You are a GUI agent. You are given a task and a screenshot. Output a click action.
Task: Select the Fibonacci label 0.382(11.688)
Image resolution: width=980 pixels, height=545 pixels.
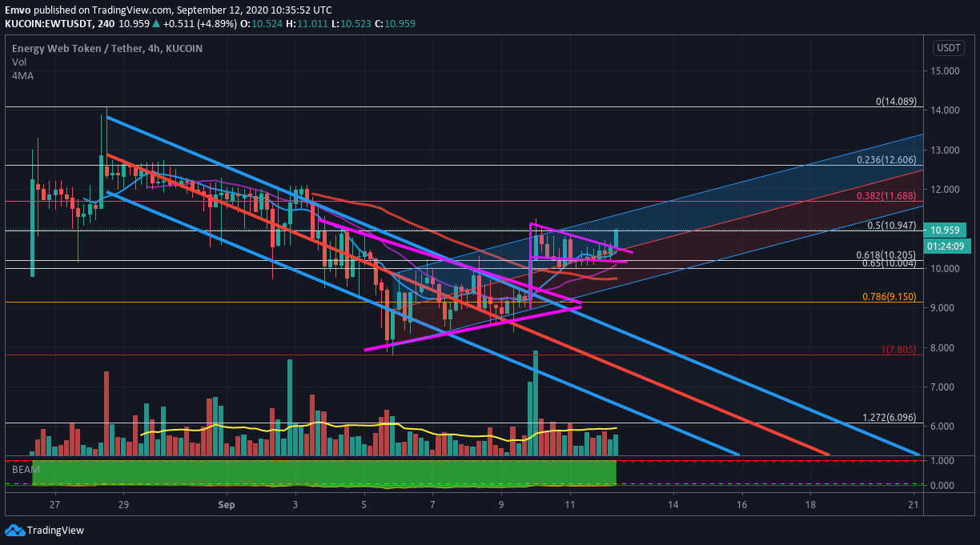(x=886, y=196)
